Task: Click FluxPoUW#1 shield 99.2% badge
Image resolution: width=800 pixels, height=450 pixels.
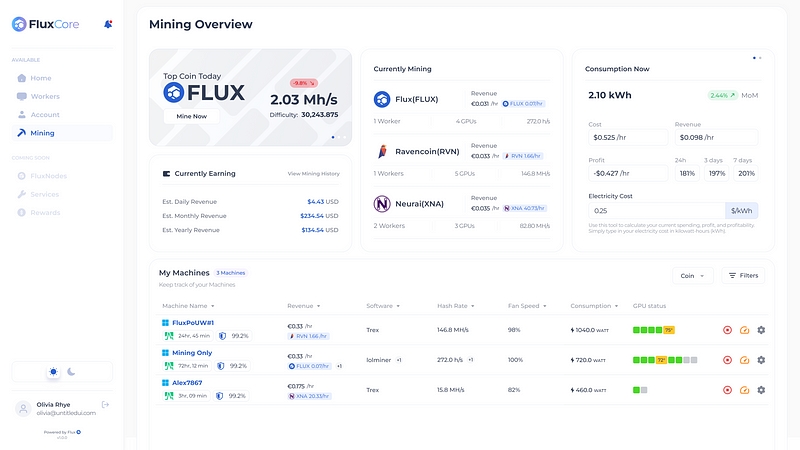Action: pos(233,336)
